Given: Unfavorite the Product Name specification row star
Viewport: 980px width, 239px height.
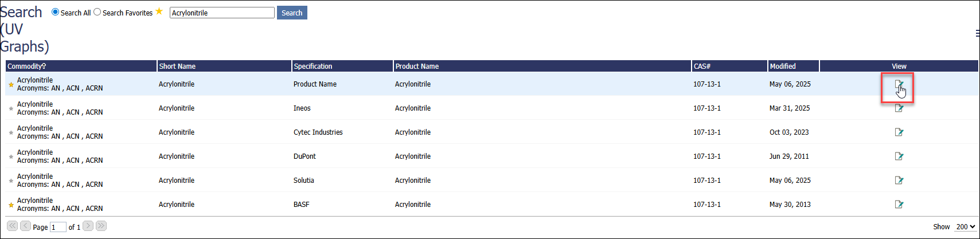Looking at the screenshot, I should tap(11, 84).
